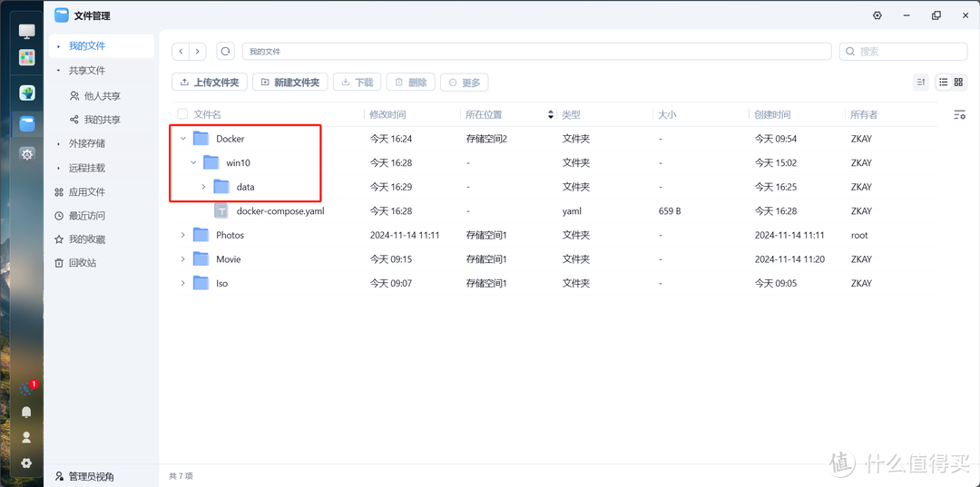The width and height of the screenshot is (980, 487).
Task: Open 我的共享 in sidebar
Action: pos(102,120)
